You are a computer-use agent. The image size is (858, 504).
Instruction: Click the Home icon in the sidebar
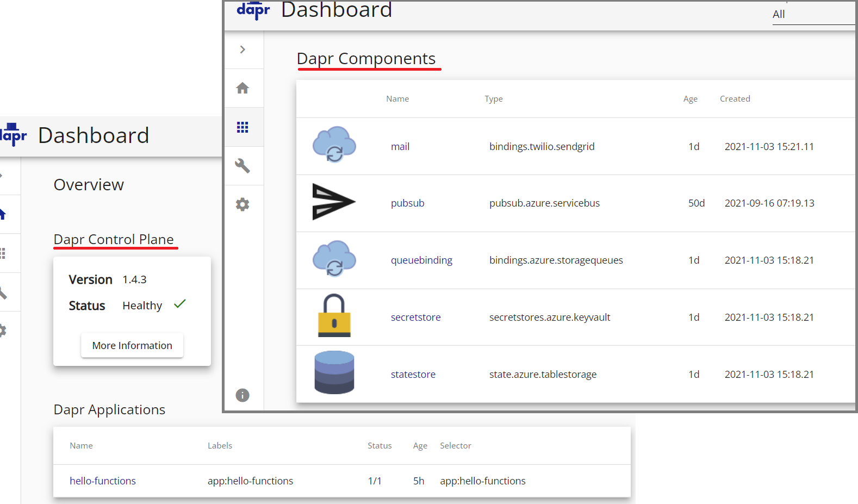coord(243,88)
